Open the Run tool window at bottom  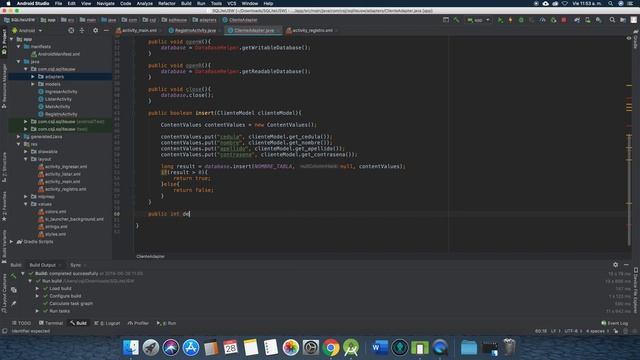coord(166,323)
